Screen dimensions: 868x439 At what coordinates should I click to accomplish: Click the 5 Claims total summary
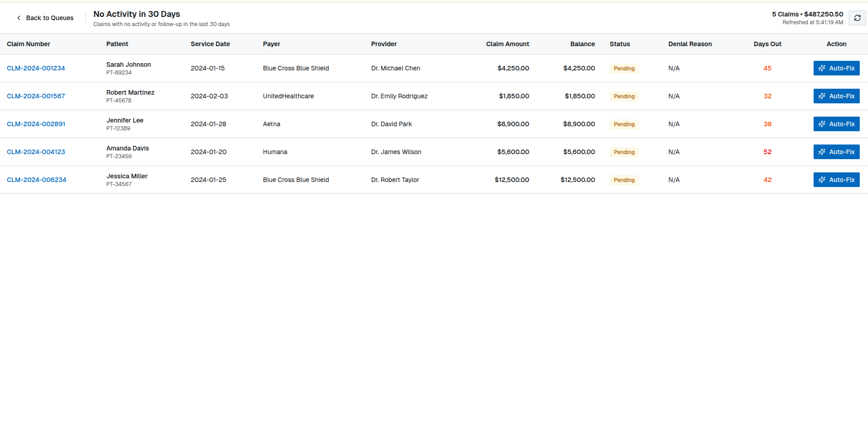click(x=807, y=14)
